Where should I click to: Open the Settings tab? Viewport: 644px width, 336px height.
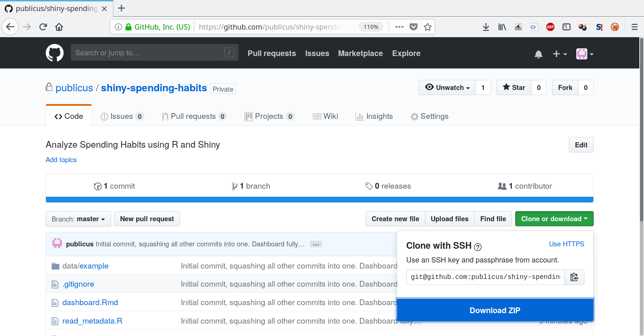[x=429, y=116]
